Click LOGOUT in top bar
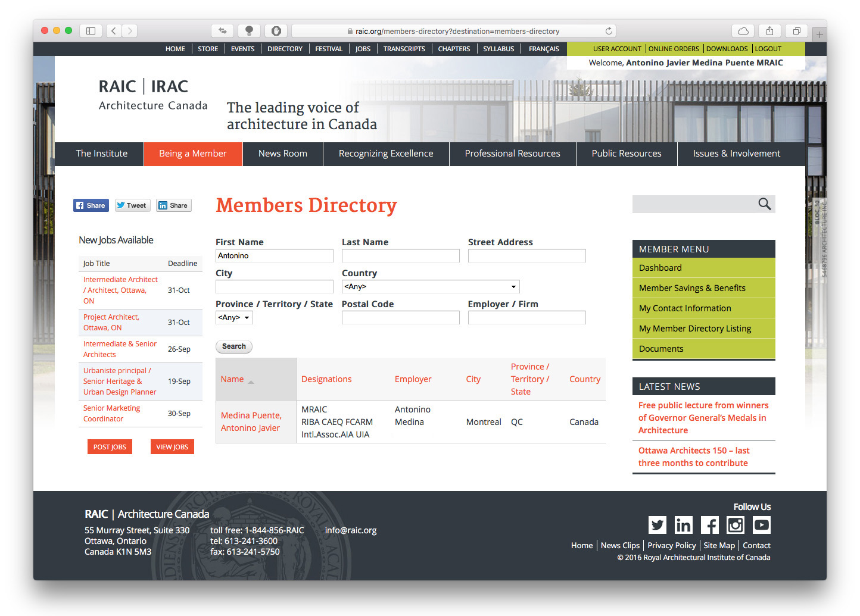The height and width of the screenshot is (616, 860). pyautogui.click(x=768, y=49)
